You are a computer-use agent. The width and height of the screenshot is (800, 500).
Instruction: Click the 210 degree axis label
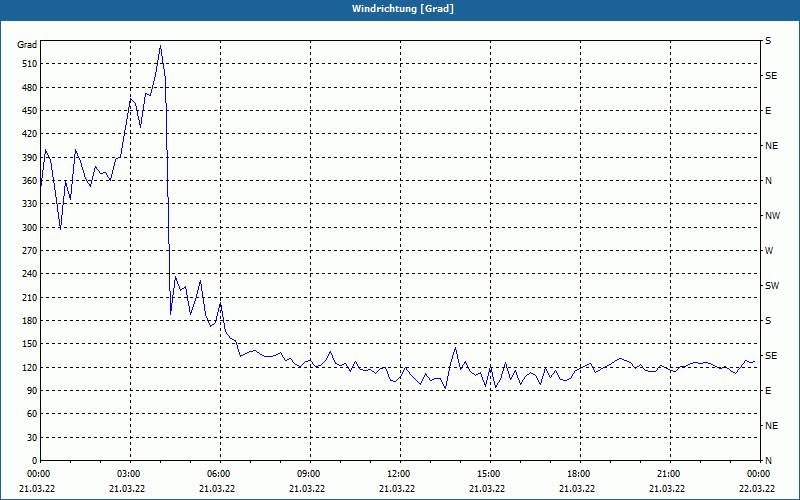click(30, 297)
